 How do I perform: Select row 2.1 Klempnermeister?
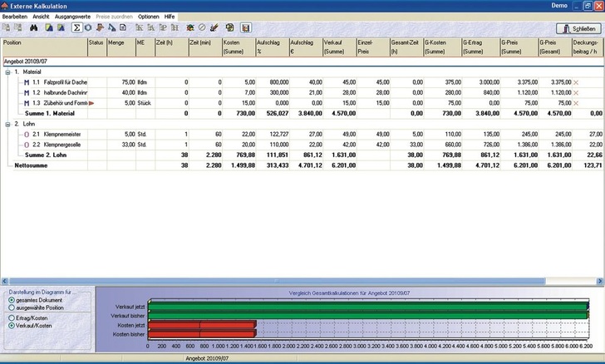(60, 133)
